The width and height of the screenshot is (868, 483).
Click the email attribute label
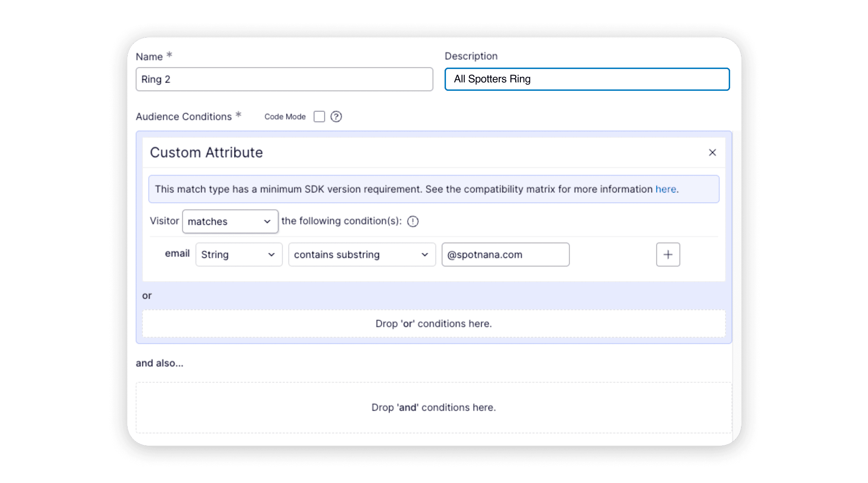click(x=177, y=253)
